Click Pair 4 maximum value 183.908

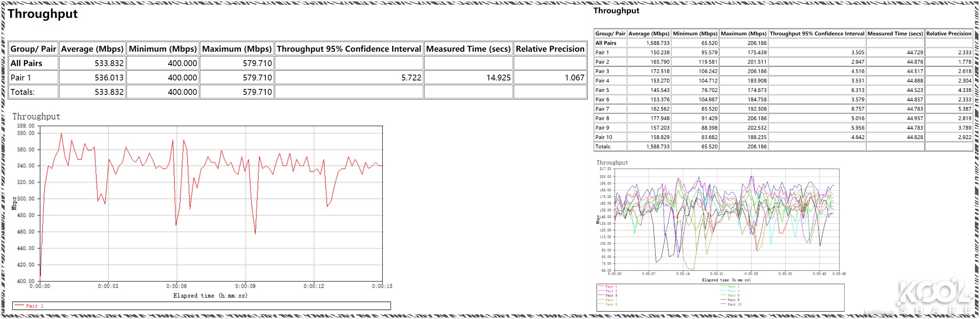757,81
